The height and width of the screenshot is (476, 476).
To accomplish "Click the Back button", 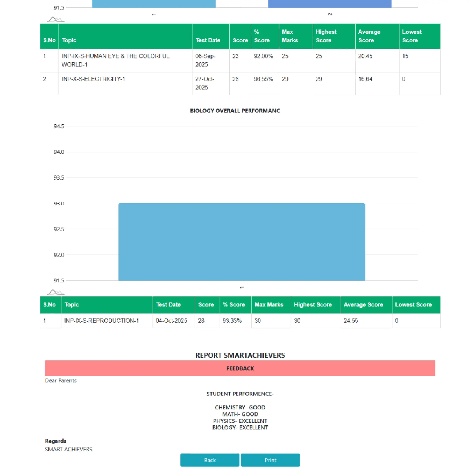I will pyautogui.click(x=210, y=460).
